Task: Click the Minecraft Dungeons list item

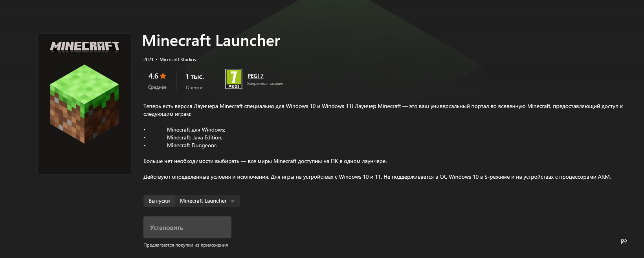Action: (x=192, y=145)
